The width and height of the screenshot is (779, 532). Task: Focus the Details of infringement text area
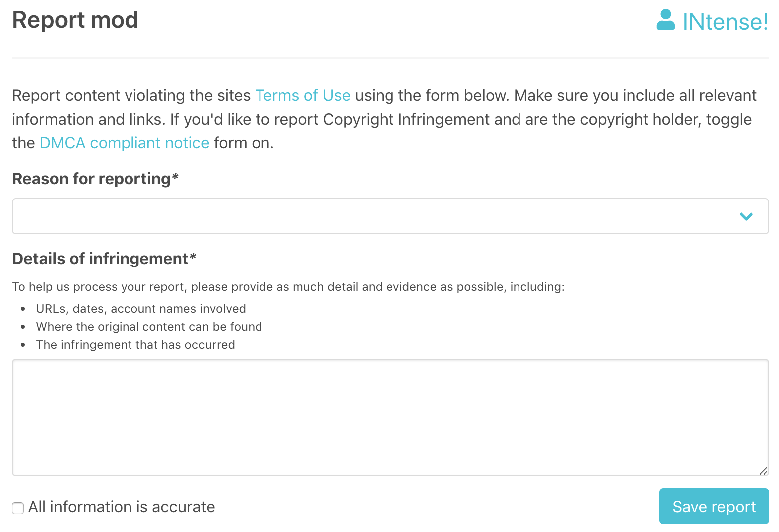(x=390, y=417)
